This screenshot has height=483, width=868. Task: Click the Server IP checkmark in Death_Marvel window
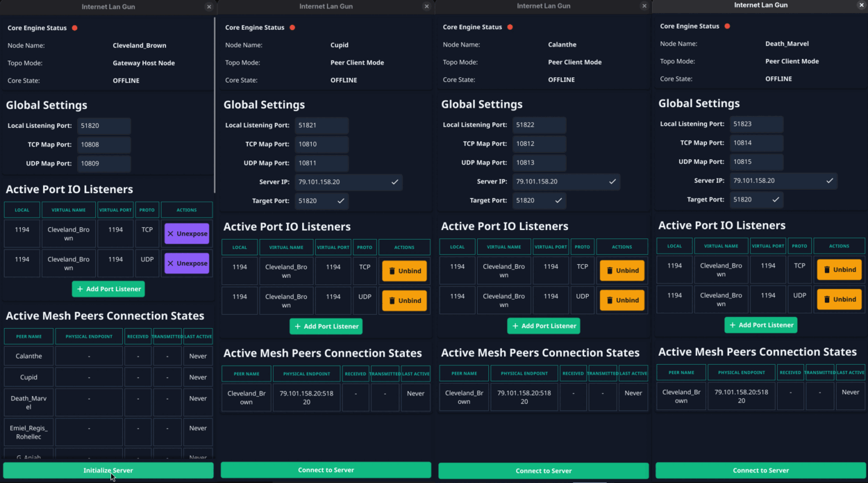tap(829, 181)
